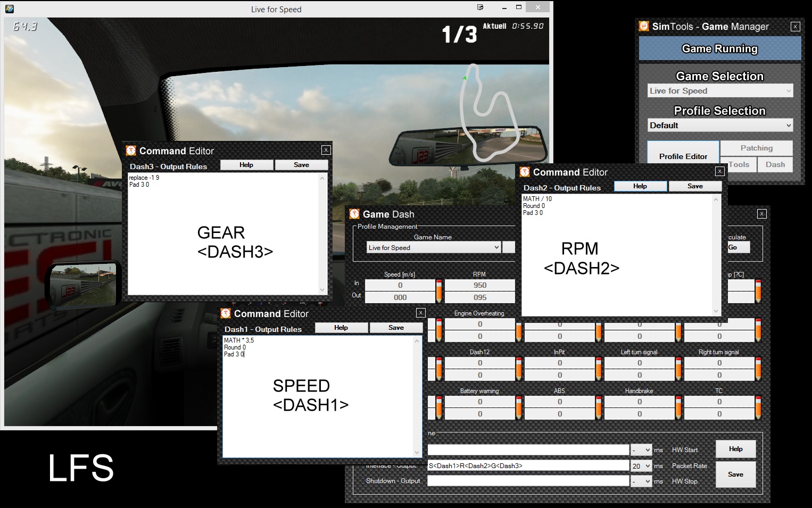Open the Patching tab in Game Manager
The width and height of the screenshot is (812, 508).
[757, 148]
